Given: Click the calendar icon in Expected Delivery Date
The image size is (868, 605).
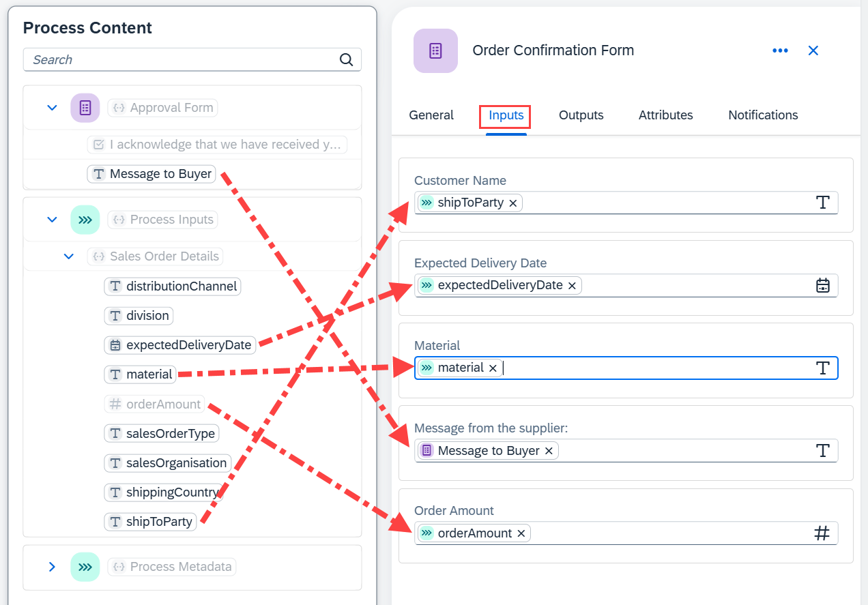Looking at the screenshot, I should click(x=823, y=285).
